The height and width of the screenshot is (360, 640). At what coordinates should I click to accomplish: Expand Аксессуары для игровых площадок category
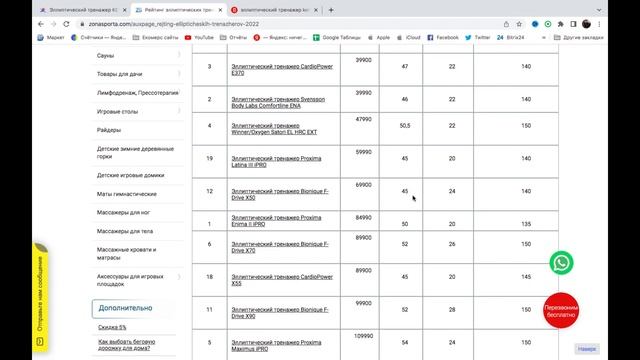[x=179, y=277]
